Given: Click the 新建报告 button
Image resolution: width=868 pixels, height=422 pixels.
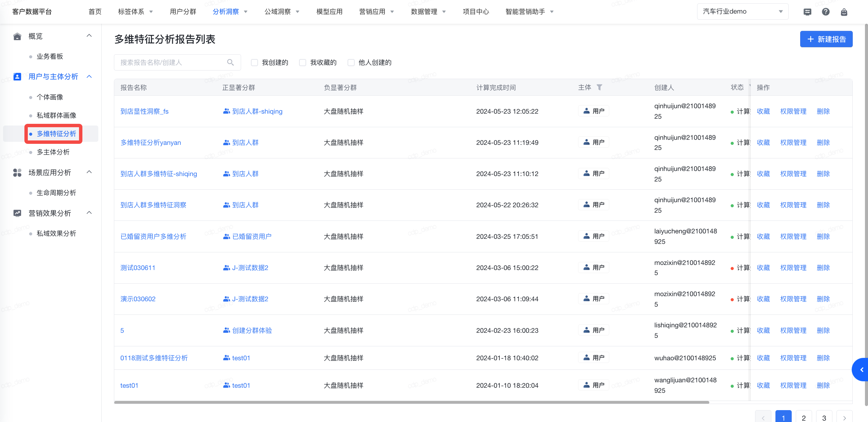Looking at the screenshot, I should [x=826, y=39].
